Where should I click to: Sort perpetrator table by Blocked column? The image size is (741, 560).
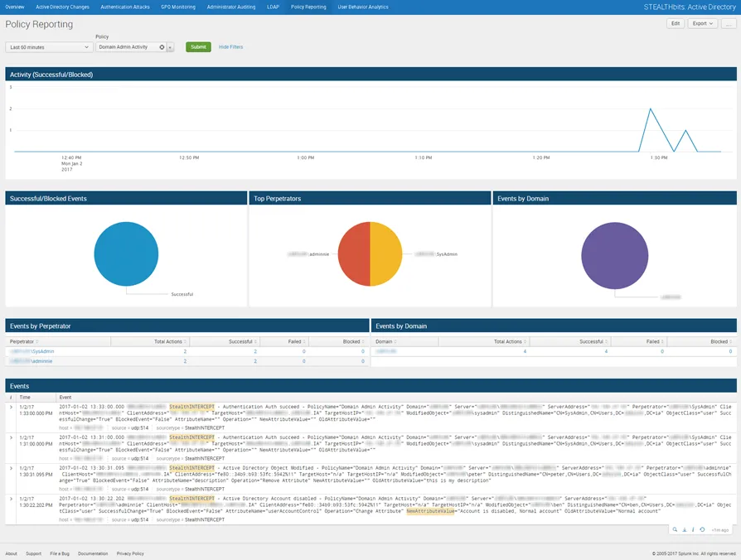[353, 341]
